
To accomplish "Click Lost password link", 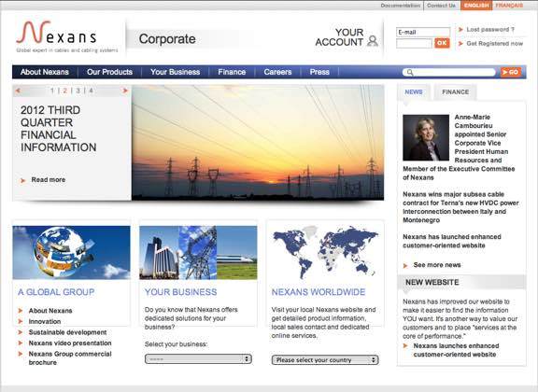I will click(x=490, y=30).
